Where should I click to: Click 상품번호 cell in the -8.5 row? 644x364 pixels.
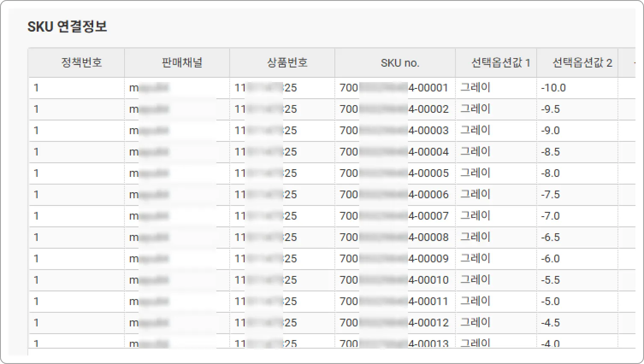coord(282,152)
